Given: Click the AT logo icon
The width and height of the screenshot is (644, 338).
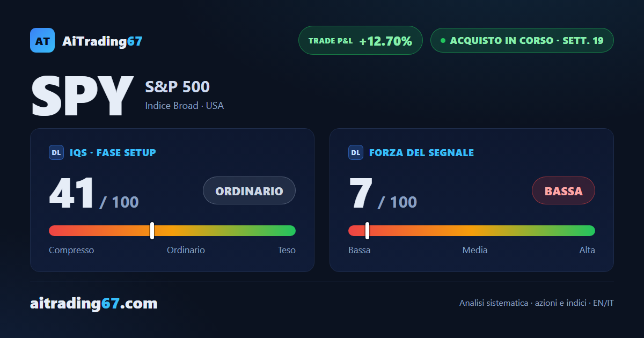Looking at the screenshot, I should 42,40.
